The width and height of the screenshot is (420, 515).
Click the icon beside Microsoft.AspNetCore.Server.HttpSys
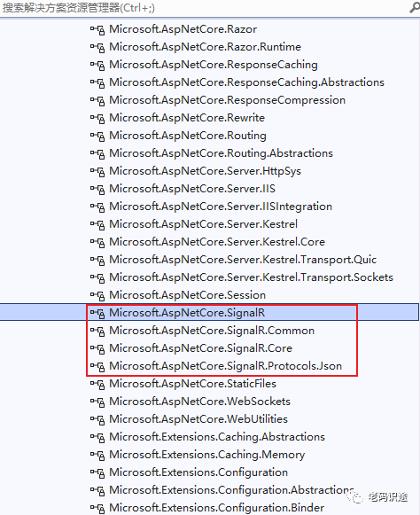(97, 171)
